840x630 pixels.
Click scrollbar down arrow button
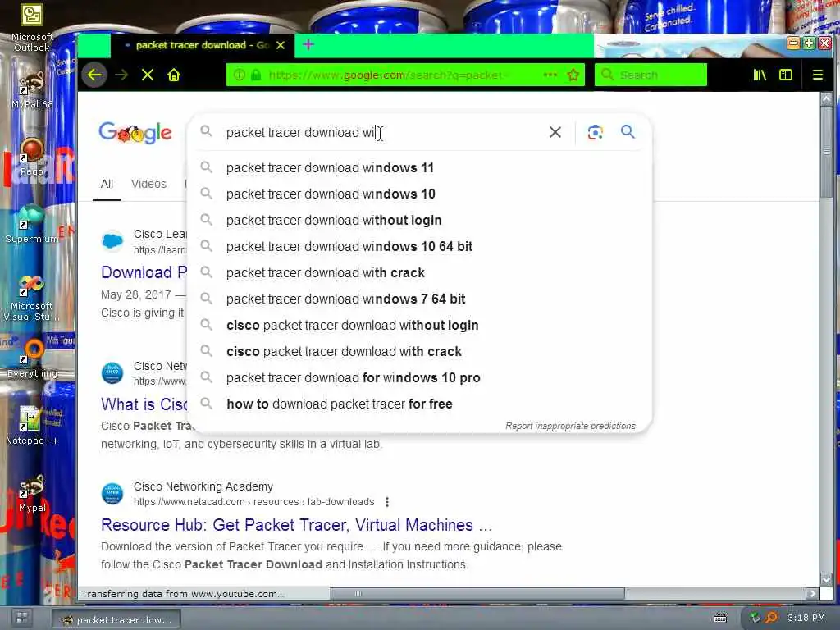click(x=826, y=579)
